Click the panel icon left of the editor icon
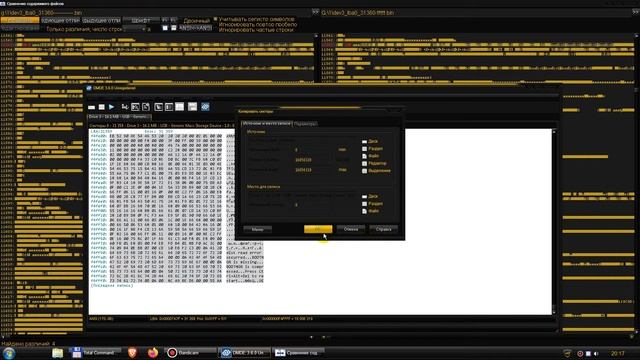Screen dimensions: 640x360 pyautogui.click(x=158, y=107)
